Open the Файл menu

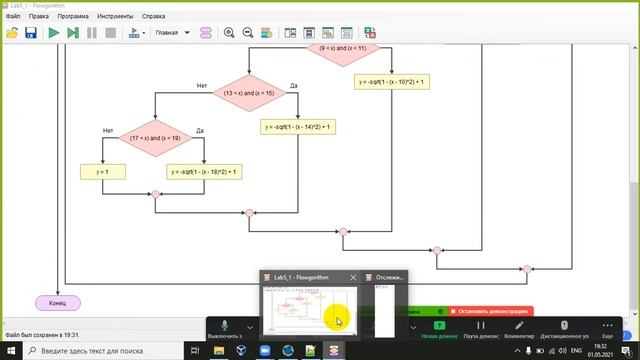tap(13, 16)
